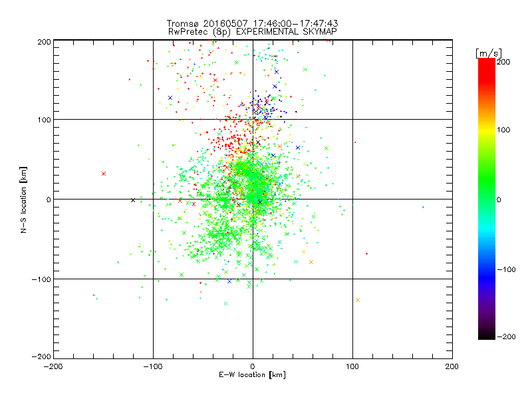The width and height of the screenshot is (532, 399).
Task: Click the y-axis tick label '200'
Action: click(44, 42)
